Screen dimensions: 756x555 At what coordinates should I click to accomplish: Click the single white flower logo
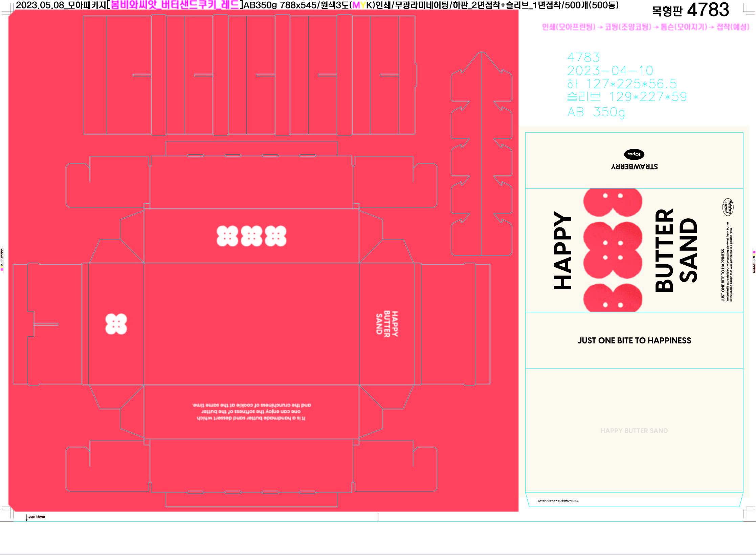pos(116,324)
